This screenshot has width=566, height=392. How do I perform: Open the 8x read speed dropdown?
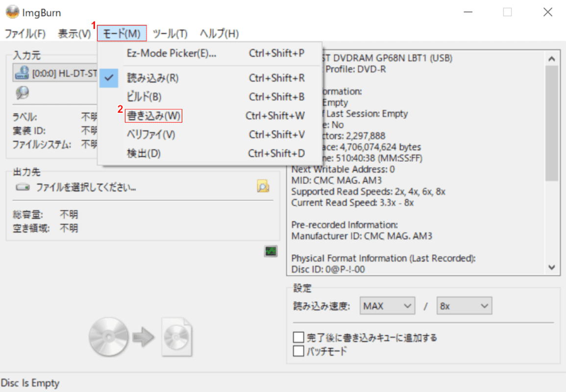(x=464, y=306)
